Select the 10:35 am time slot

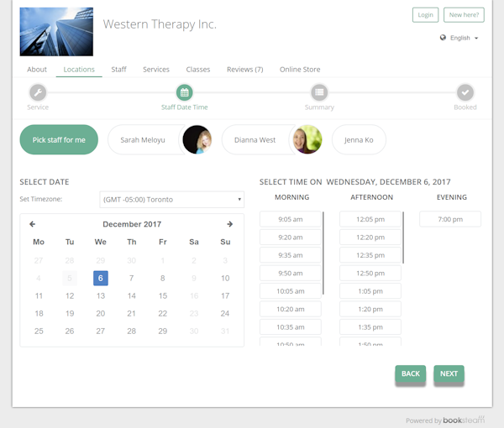click(x=291, y=327)
